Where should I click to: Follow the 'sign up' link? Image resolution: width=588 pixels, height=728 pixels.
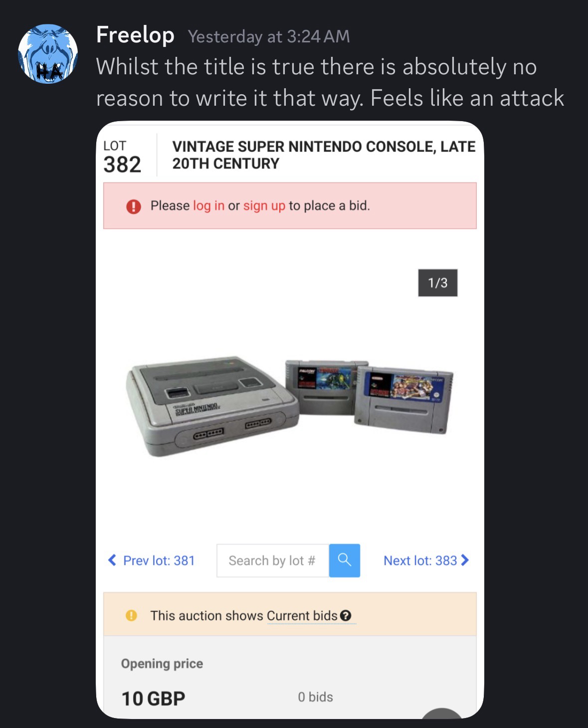coord(264,205)
